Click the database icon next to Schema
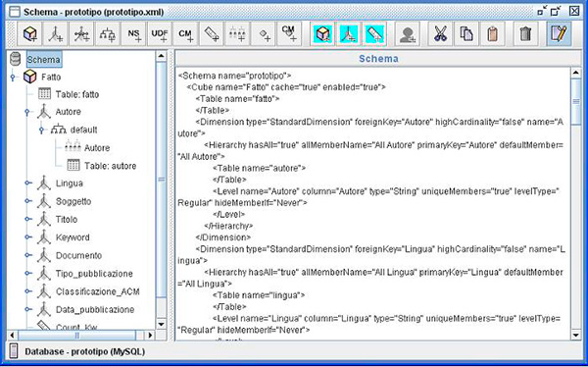Viewport: 588px width, 367px height. 16,59
